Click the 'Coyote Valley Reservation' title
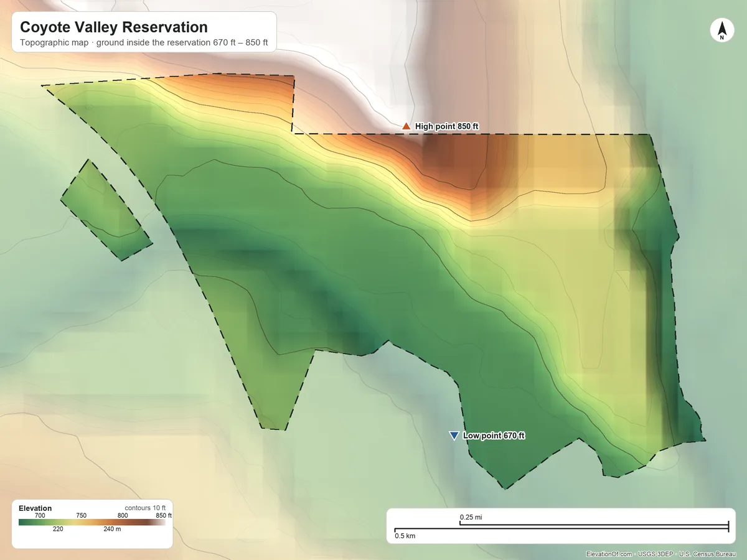 (114, 27)
